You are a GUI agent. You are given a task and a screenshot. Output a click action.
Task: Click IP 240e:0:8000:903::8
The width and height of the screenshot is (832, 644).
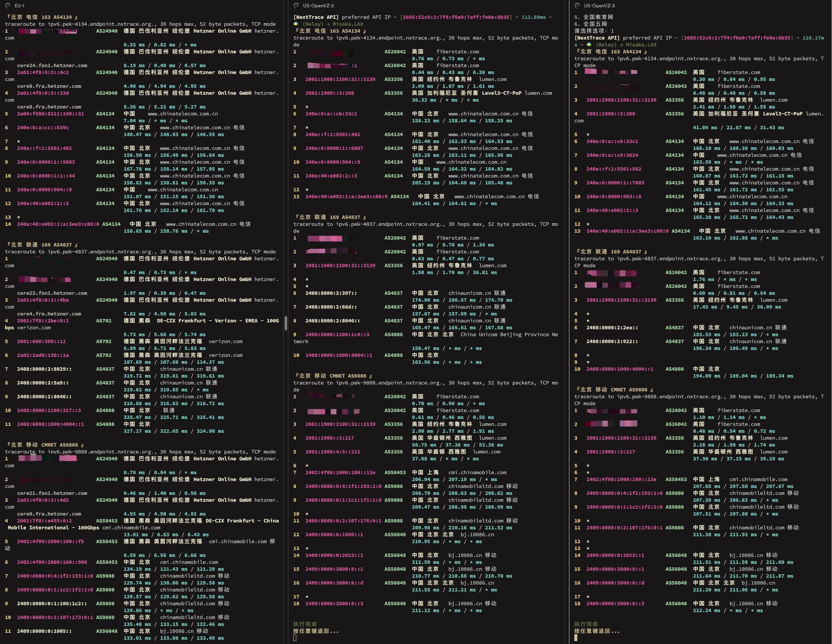[614, 196]
